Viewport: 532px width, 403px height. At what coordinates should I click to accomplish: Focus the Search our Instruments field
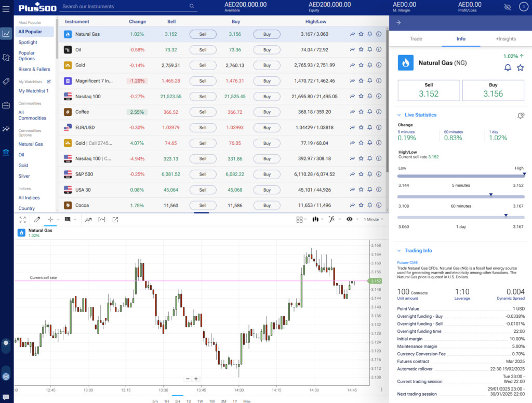coord(128,6)
